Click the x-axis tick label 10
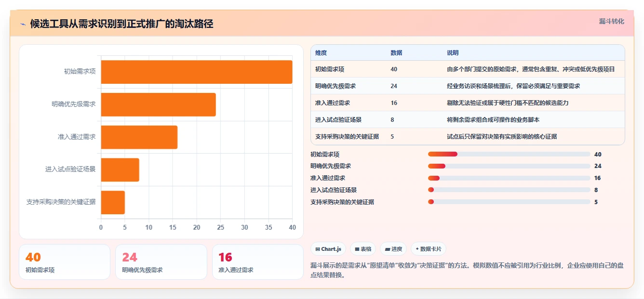 coord(148,227)
